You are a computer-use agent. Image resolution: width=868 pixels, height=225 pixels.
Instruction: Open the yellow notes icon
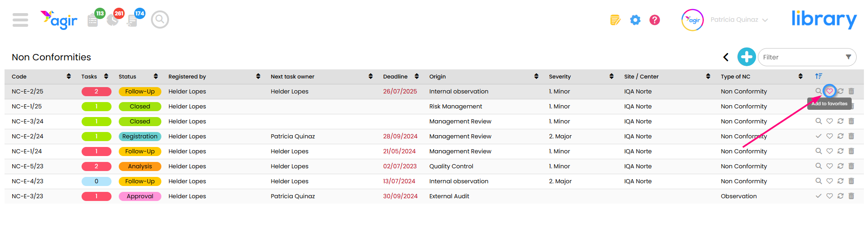[615, 20]
